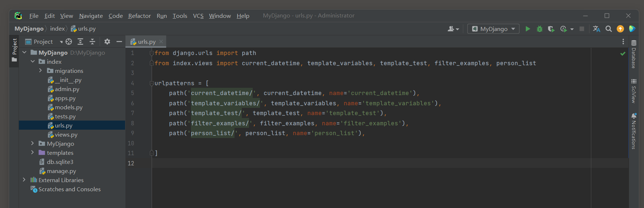The height and width of the screenshot is (208, 644).
Task: Expand External Libraries node
Action: tap(24, 180)
